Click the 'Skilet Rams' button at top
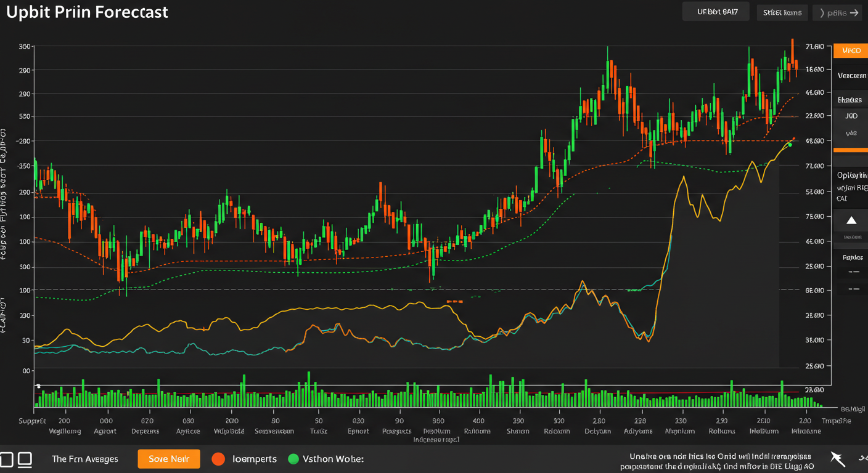 point(782,12)
